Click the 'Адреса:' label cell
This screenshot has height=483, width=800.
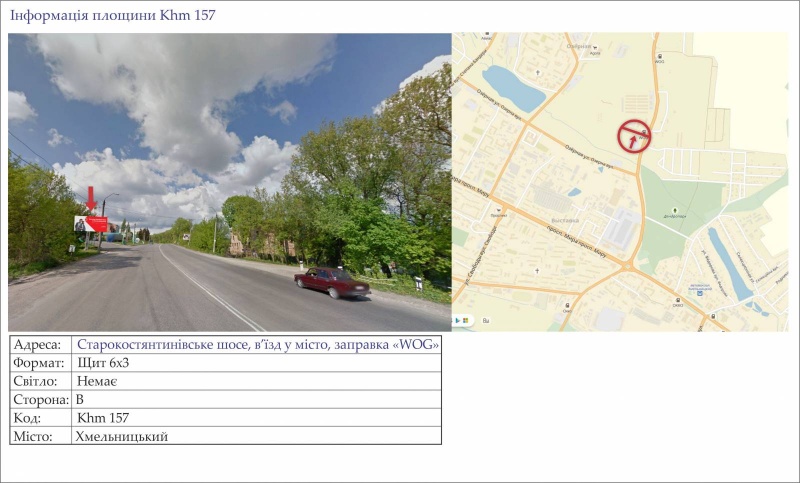tap(38, 344)
